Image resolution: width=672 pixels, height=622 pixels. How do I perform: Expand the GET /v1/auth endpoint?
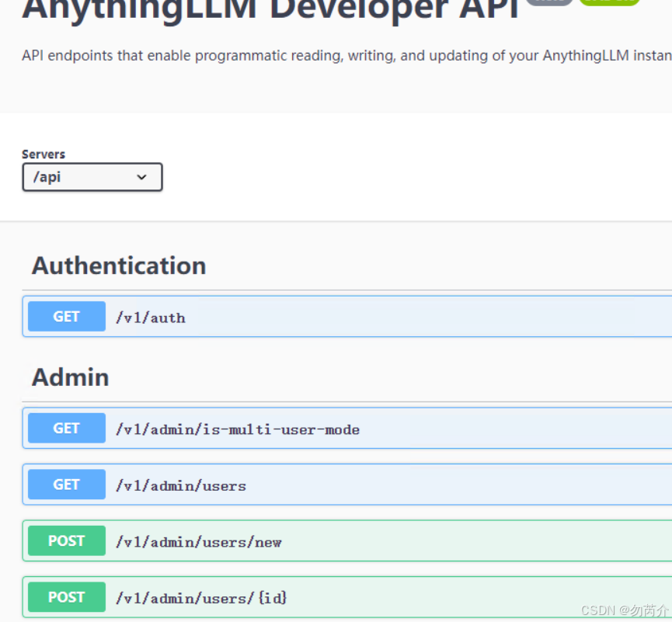click(x=347, y=317)
